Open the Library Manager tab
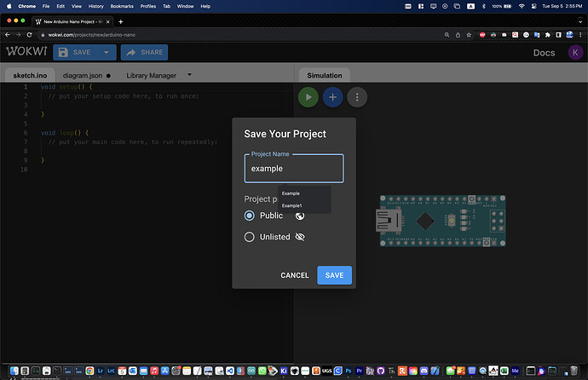 tap(151, 75)
